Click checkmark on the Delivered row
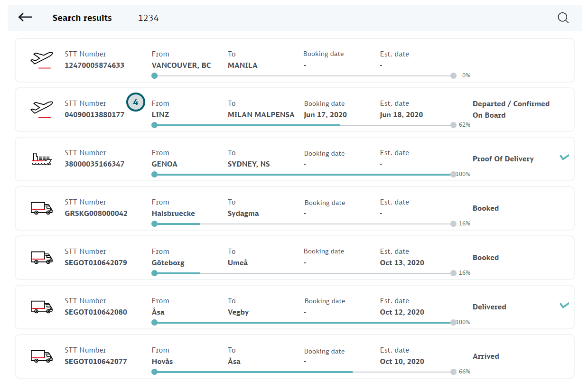 pos(564,306)
